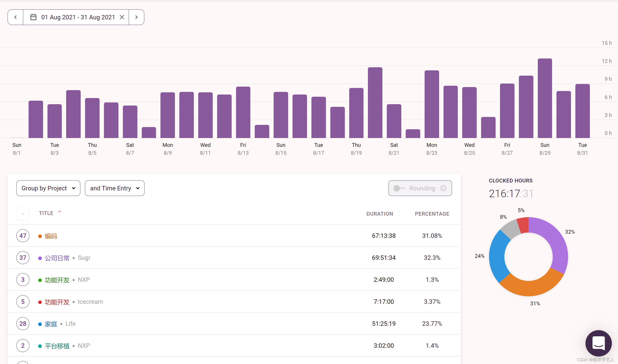
Task: Click the Sun 8/29 tallest bar
Action: [x=545, y=98]
